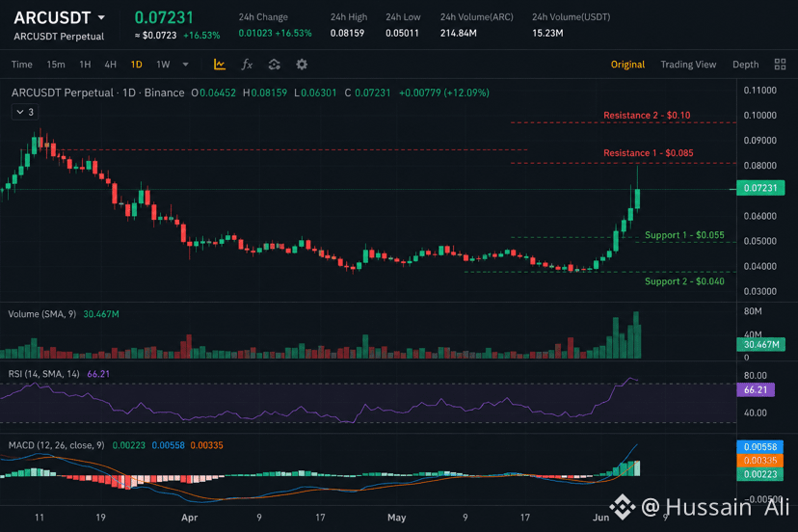Switch to the Trading View chart
The height and width of the screenshot is (532, 798).
(x=688, y=65)
